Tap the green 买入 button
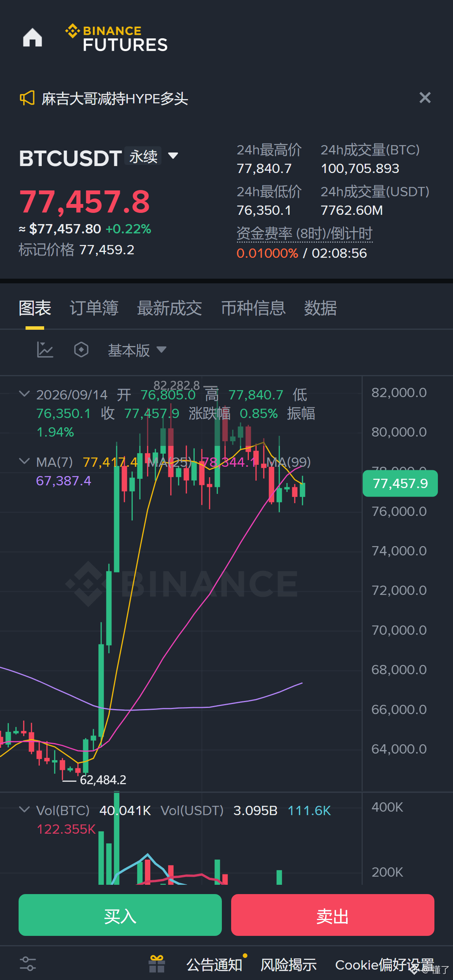453x980 pixels. point(120,915)
